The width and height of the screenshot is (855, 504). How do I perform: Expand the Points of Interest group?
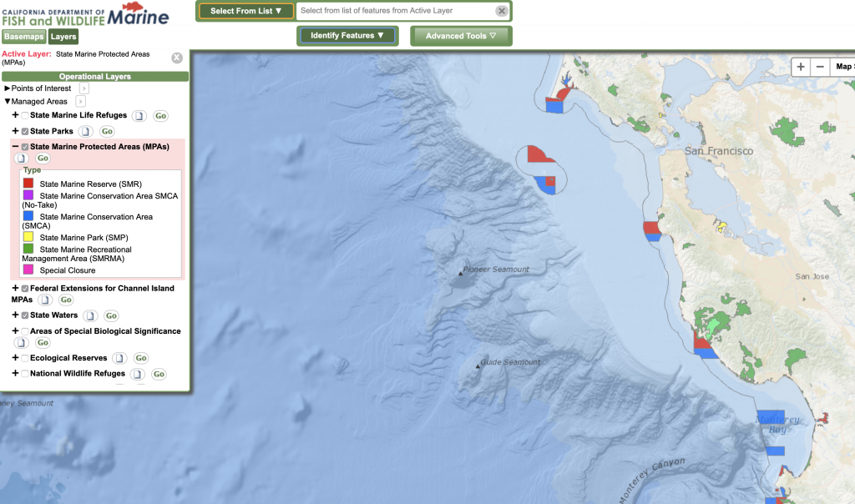(8, 88)
